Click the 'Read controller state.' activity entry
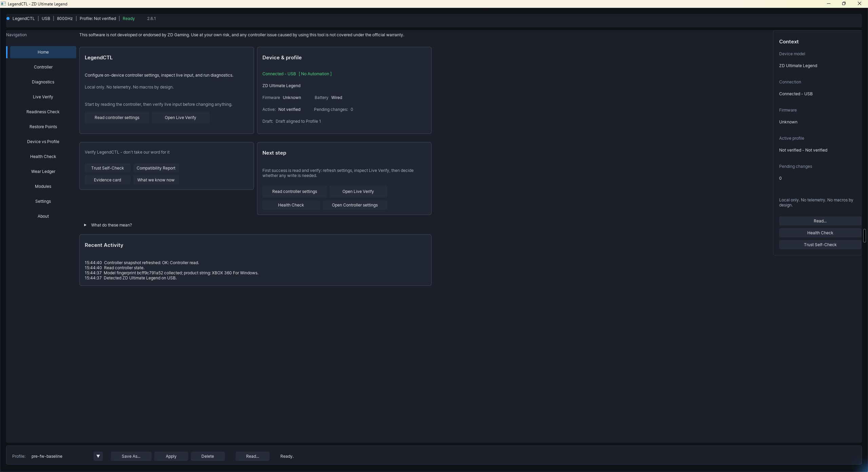The width and height of the screenshot is (868, 472). [x=115, y=268]
